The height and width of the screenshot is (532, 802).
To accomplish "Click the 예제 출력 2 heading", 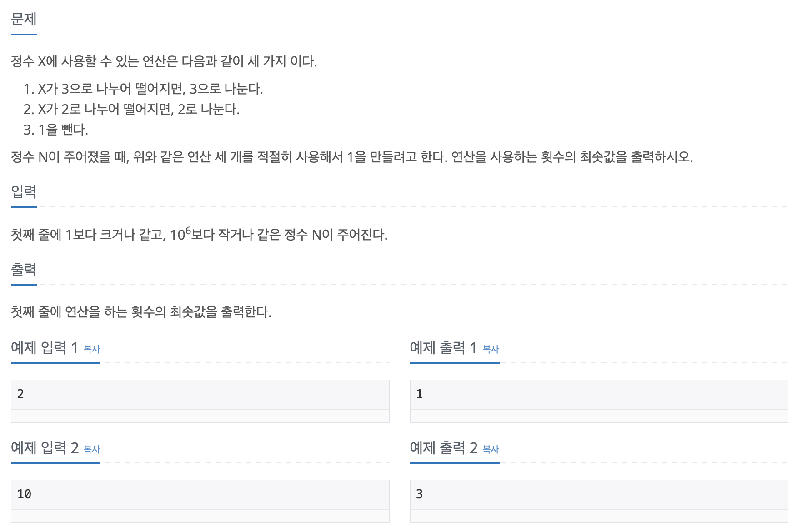I will click(443, 448).
